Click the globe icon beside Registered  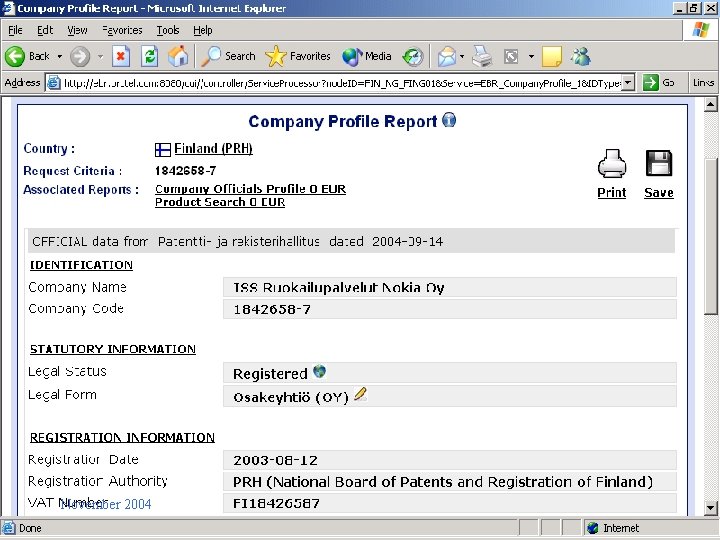point(320,371)
